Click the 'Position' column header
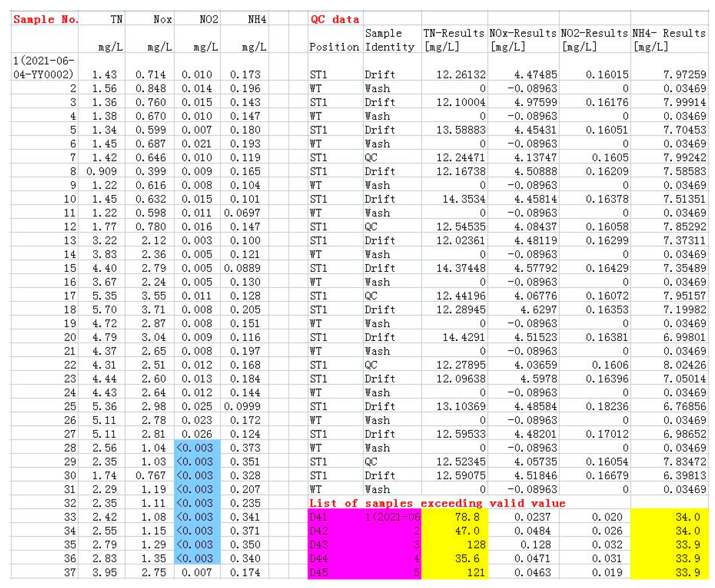This screenshot has height=588, width=715. coord(334,47)
